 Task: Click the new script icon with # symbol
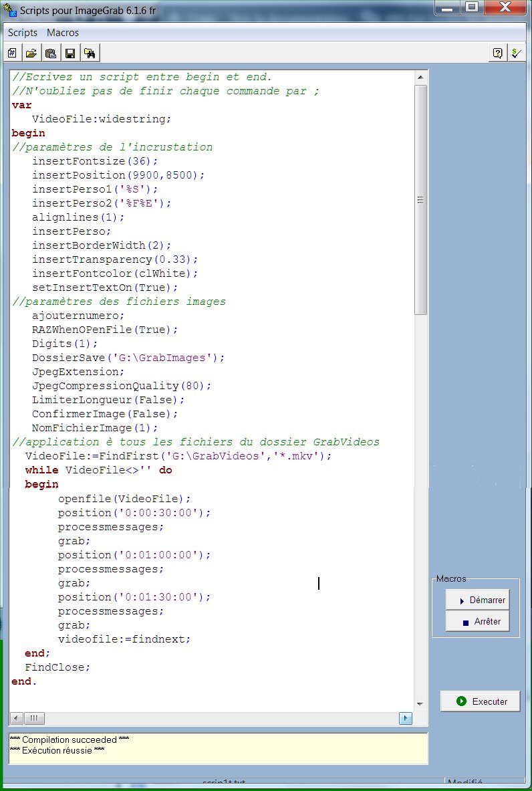click(x=12, y=53)
